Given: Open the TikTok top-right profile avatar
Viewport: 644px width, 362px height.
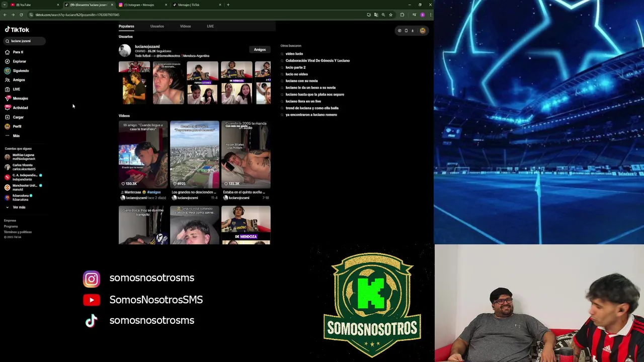Looking at the screenshot, I should [x=423, y=31].
